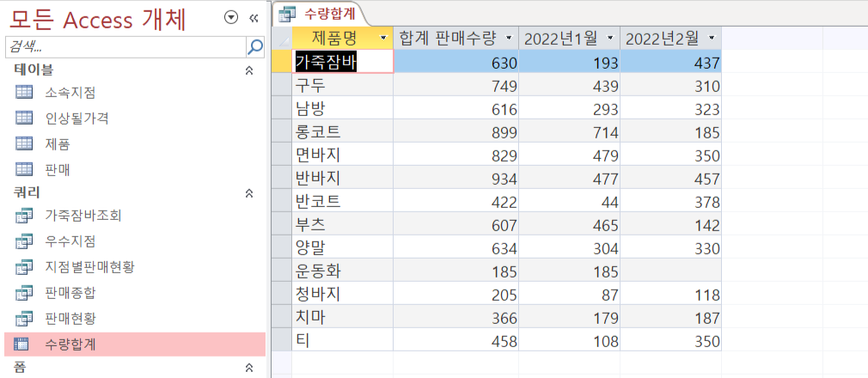Click the 제품 table icon
The width and height of the screenshot is (868, 378).
(x=24, y=144)
